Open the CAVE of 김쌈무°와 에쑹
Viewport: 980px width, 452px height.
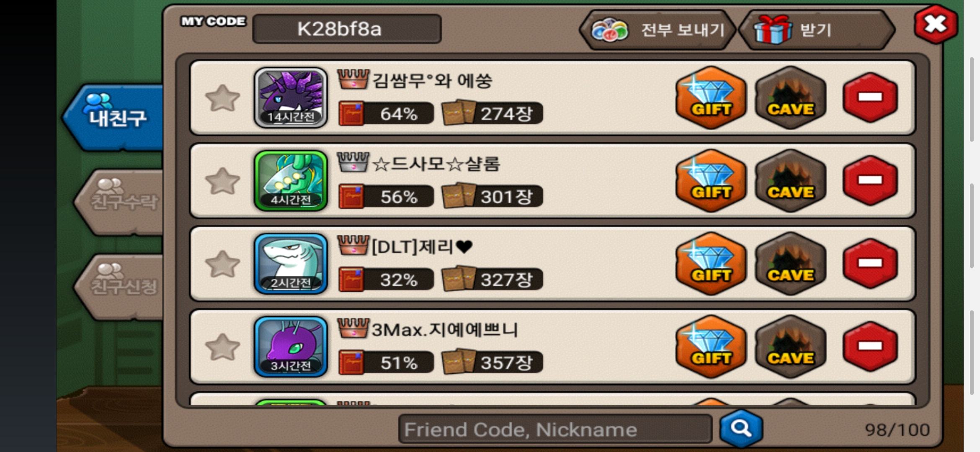(790, 97)
